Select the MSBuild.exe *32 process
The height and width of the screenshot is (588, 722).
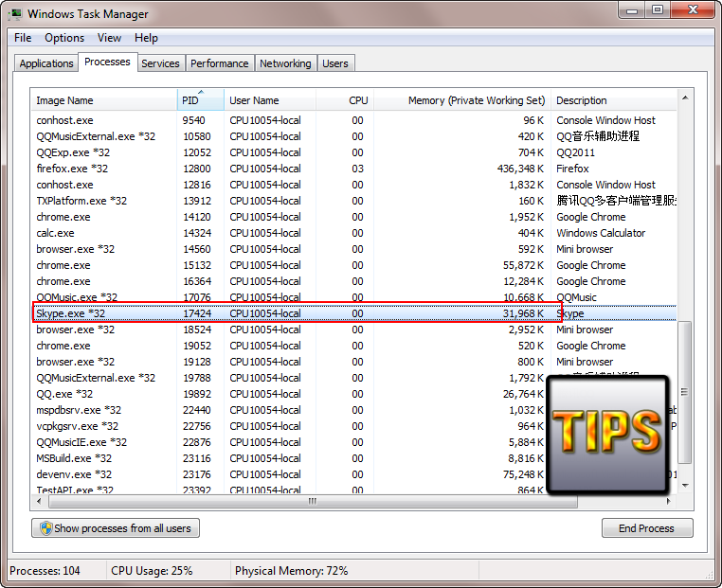pos(353,458)
